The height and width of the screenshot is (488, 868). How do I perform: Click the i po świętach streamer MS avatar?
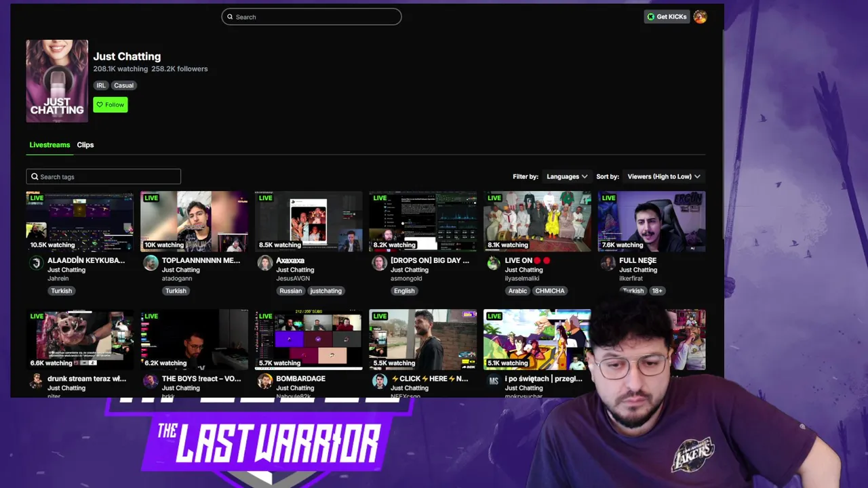coord(494,382)
